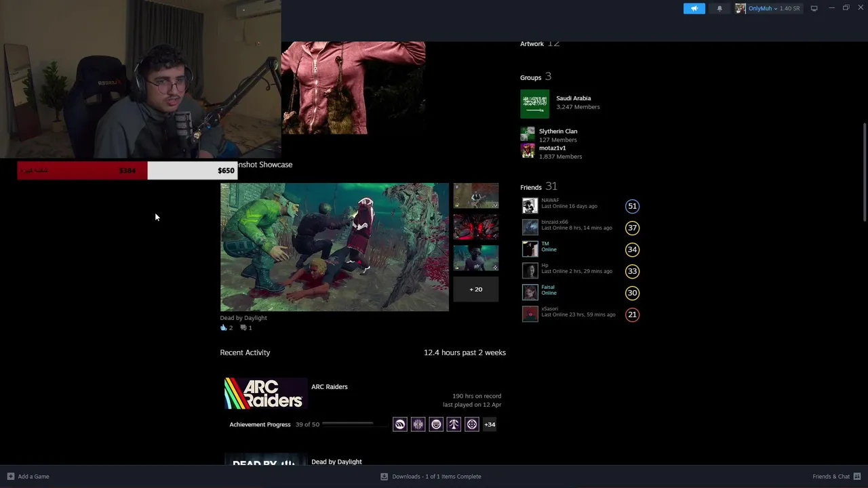The width and height of the screenshot is (868, 488).
Task: Click the second ARC Raiders achievement icon
Action: point(418,424)
